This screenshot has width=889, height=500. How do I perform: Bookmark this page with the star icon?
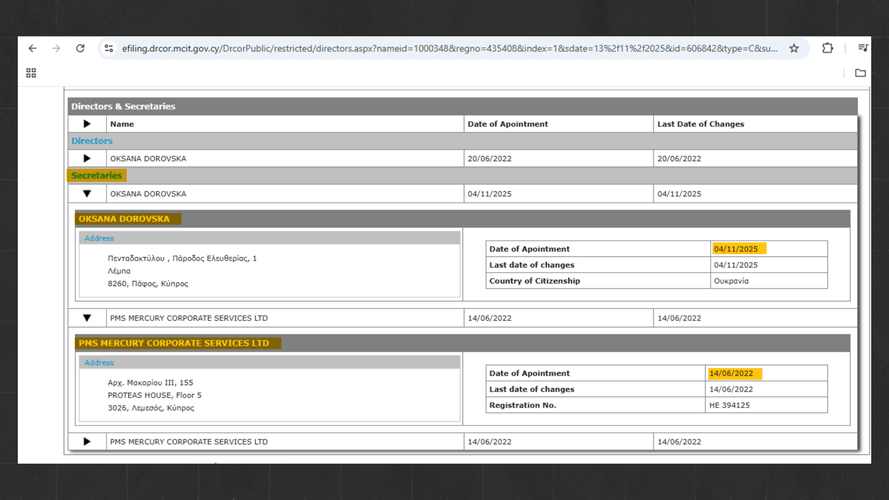click(x=794, y=48)
